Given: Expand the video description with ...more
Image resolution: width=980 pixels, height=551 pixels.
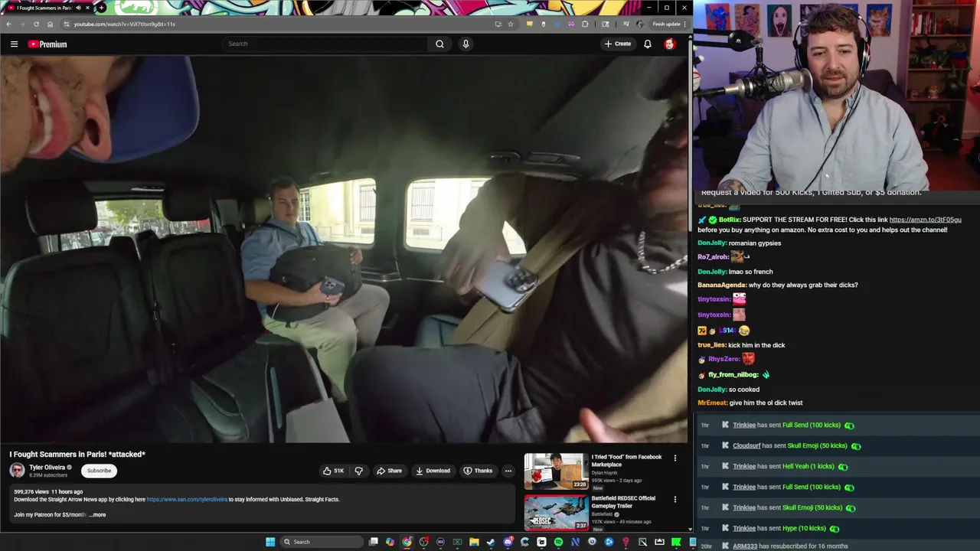Looking at the screenshot, I should (97, 514).
